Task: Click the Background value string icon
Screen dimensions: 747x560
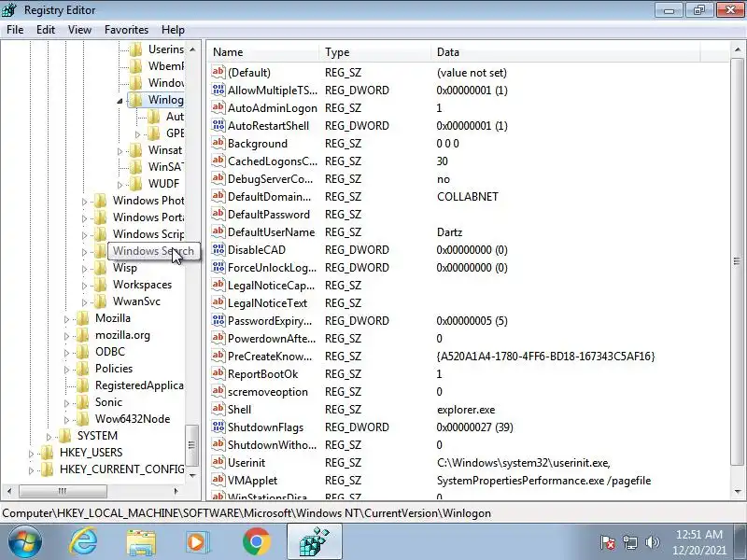Action: coord(218,143)
